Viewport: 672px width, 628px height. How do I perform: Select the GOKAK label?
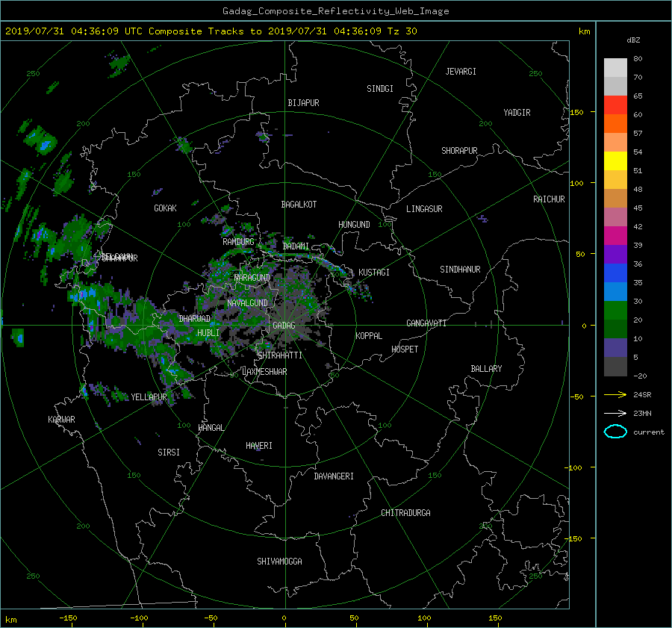tap(165, 208)
